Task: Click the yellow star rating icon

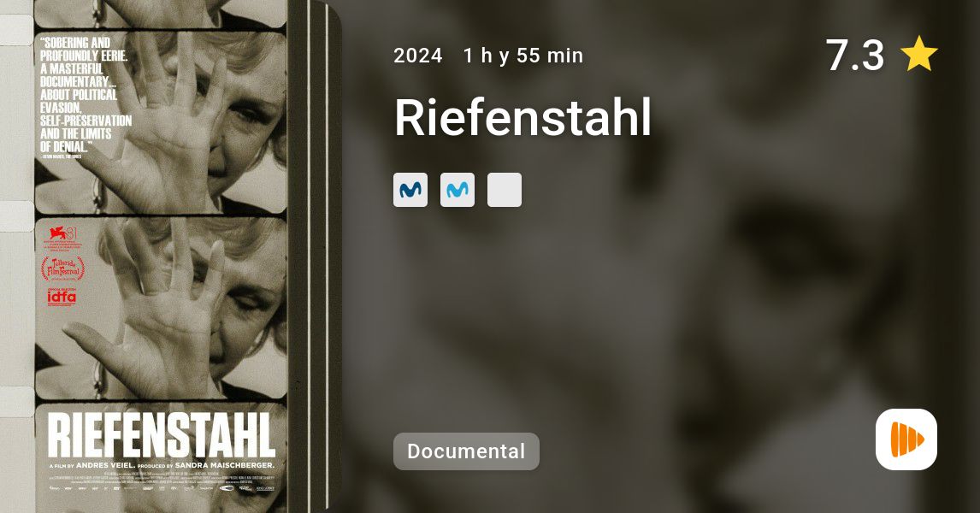Action: tap(918, 55)
